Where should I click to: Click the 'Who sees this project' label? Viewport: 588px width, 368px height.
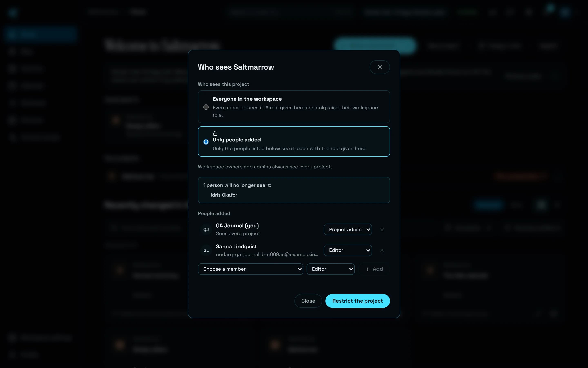[223, 84]
